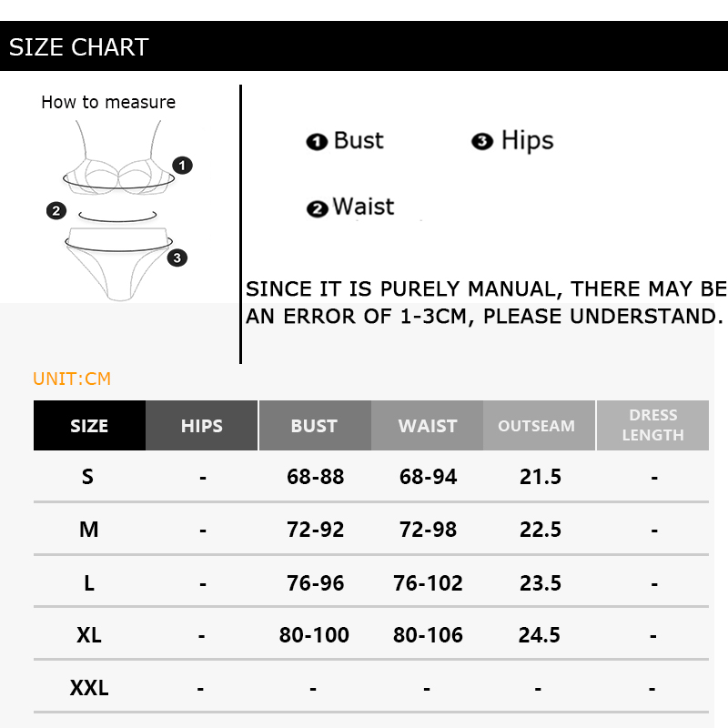Viewport: 728px width, 728px height.
Task: Click the bikini body measurement illustration
Action: point(118,209)
